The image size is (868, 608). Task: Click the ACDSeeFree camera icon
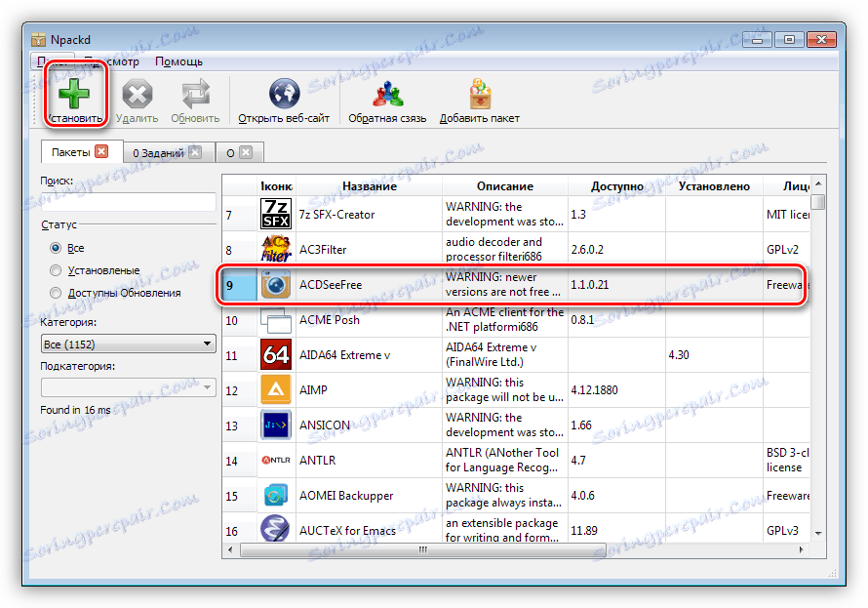pyautogui.click(x=276, y=285)
